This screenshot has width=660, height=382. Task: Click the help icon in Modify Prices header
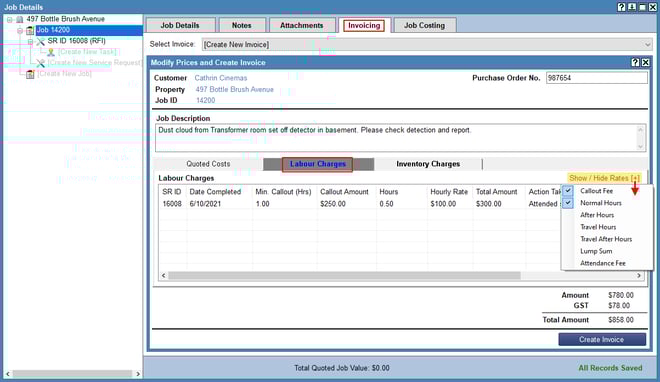pyautogui.click(x=635, y=62)
